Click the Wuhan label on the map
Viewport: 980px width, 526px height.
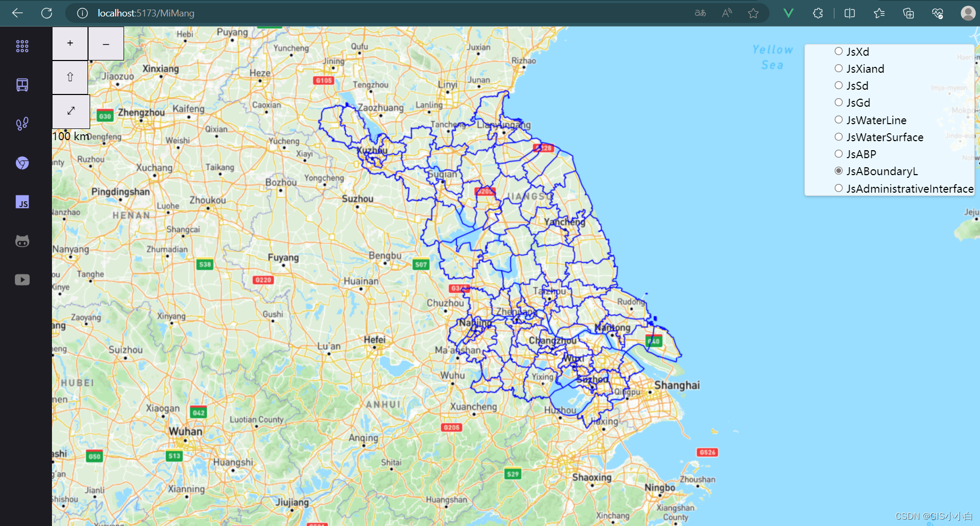186,432
